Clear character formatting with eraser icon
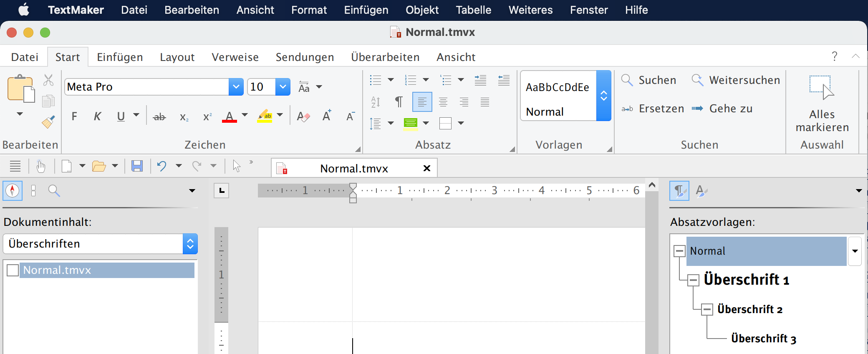868x354 pixels. click(x=303, y=117)
